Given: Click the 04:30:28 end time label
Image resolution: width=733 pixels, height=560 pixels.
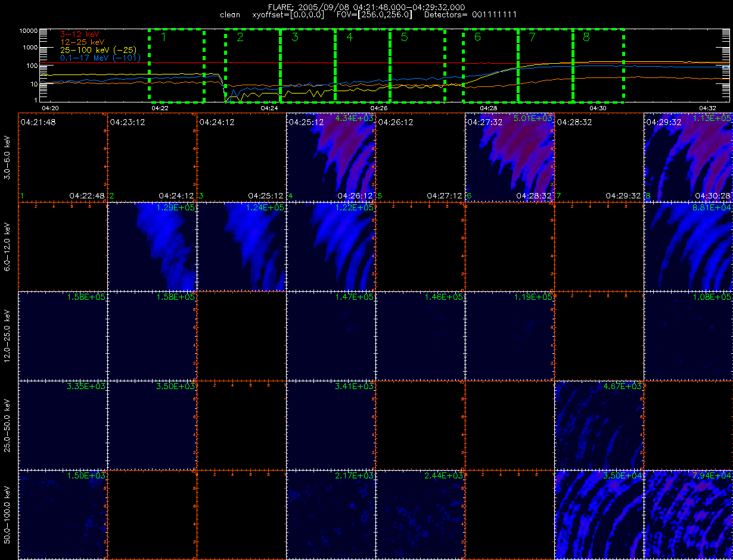Looking at the screenshot, I should tap(713, 195).
